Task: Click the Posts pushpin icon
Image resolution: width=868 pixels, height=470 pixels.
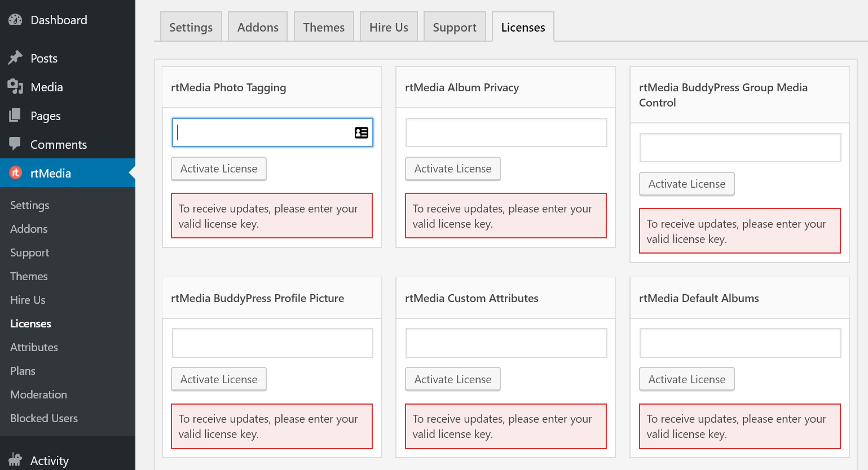Action: [15, 57]
